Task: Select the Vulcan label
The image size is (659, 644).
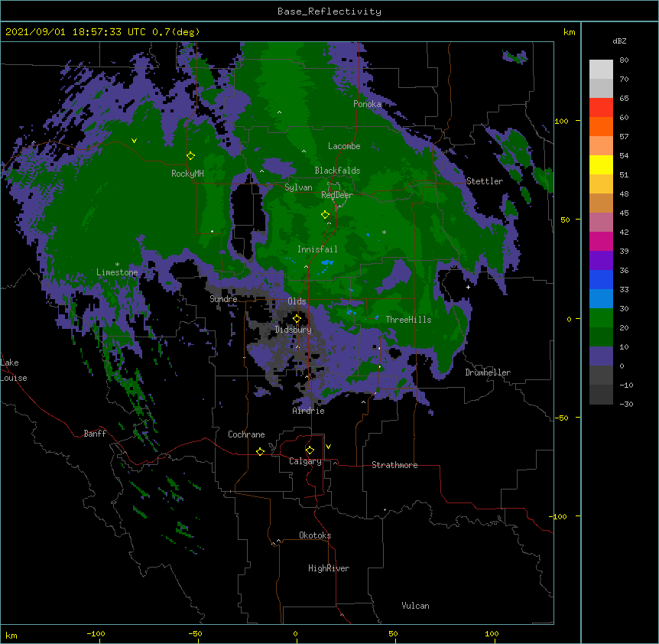Action: click(415, 606)
